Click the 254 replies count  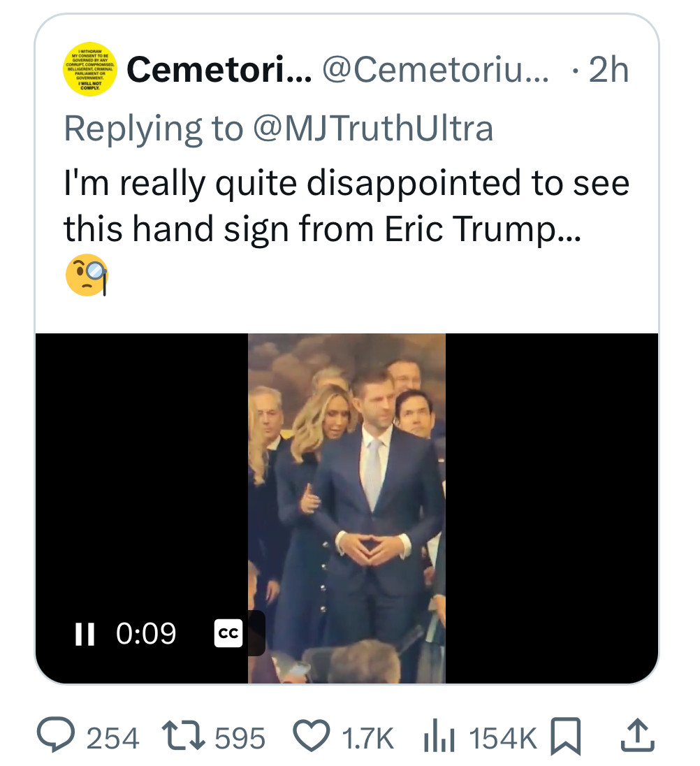coord(112,738)
